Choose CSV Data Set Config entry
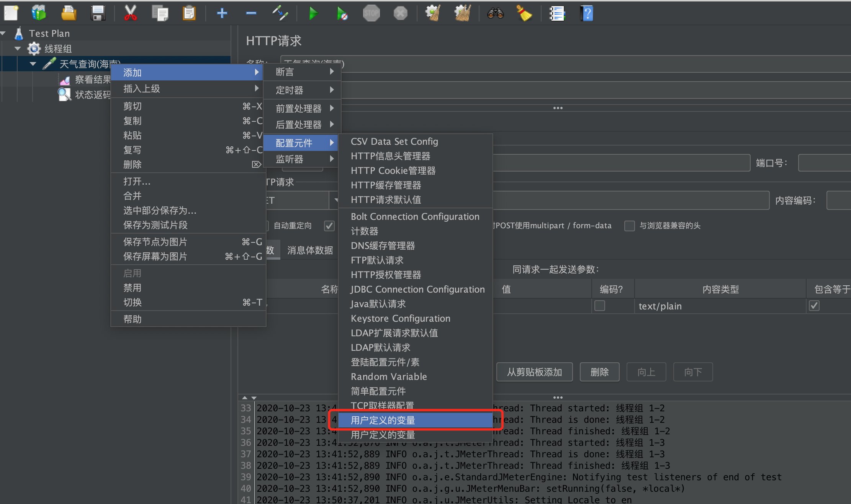Viewport: 851px width, 504px height. 394,142
